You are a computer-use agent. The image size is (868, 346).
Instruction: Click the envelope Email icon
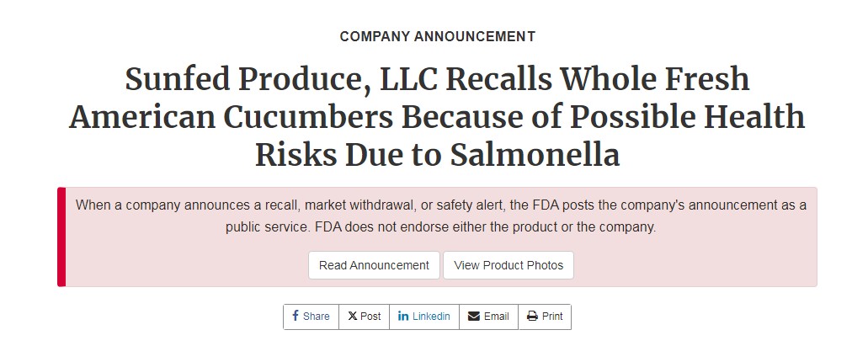(x=474, y=317)
